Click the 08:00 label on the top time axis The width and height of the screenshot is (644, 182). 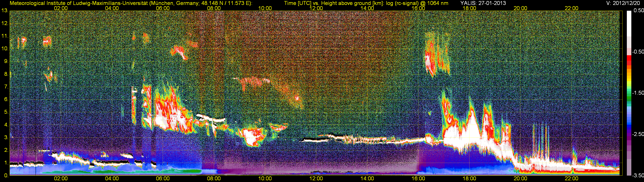pyautogui.click(x=214, y=8)
